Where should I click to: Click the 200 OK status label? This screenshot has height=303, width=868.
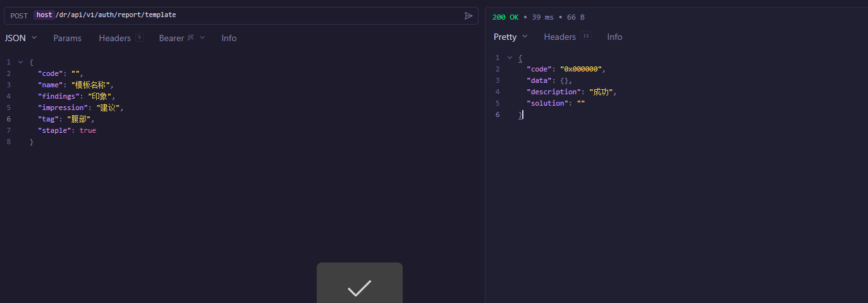tap(505, 17)
